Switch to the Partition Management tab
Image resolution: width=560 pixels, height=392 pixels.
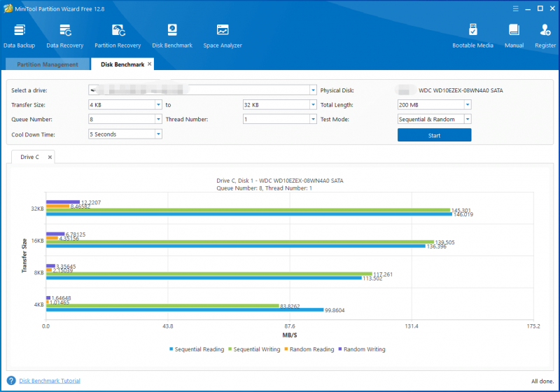click(48, 64)
